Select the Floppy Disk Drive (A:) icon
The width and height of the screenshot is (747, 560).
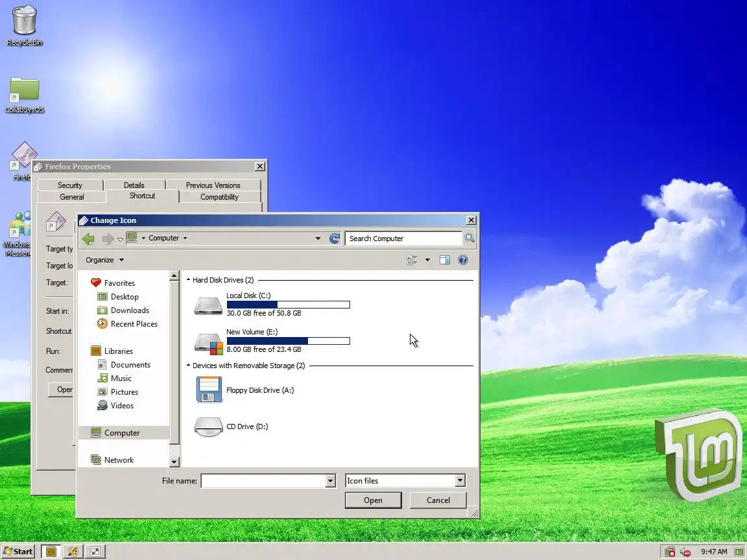coord(209,390)
